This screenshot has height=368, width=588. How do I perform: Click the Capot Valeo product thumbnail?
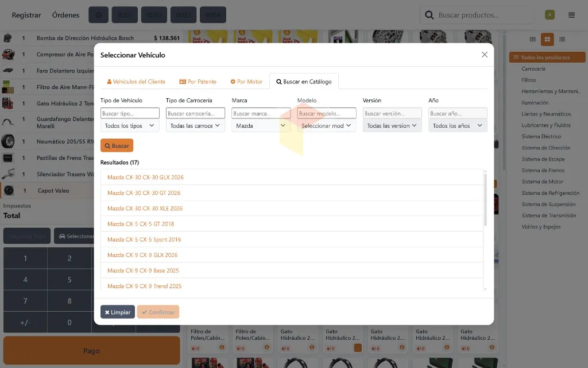click(9, 190)
